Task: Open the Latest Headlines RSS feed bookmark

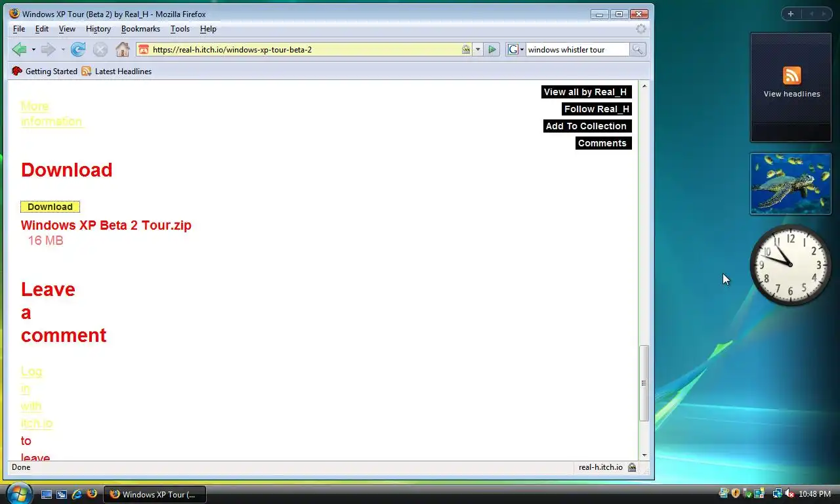Action: [116, 72]
